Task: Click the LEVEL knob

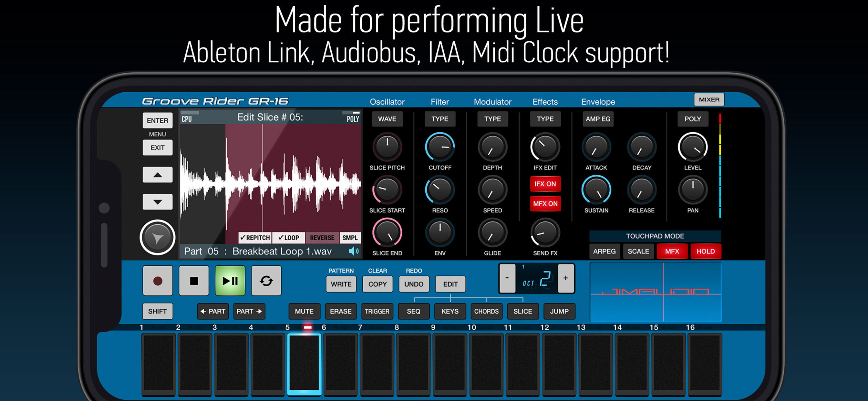Action: 692,147
